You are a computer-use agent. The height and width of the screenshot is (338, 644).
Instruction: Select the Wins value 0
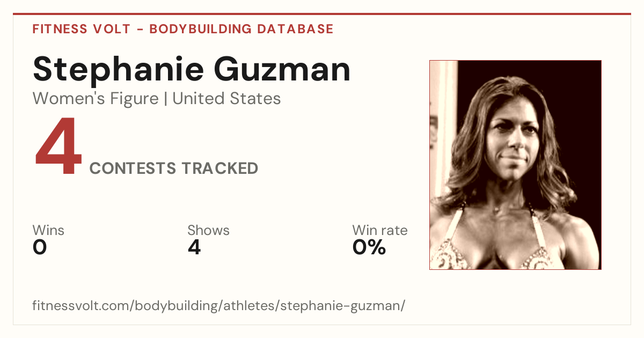coord(40,247)
